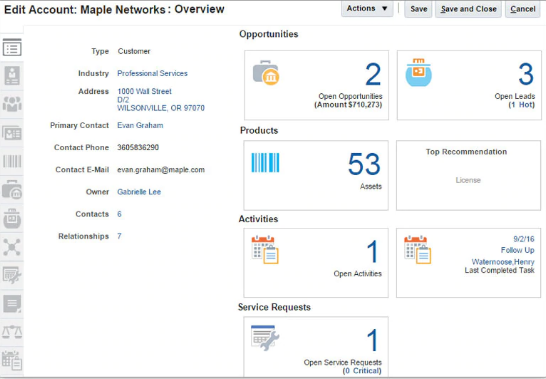Open the Professional Services industry link
The height and width of the screenshot is (379, 546).
coord(152,73)
